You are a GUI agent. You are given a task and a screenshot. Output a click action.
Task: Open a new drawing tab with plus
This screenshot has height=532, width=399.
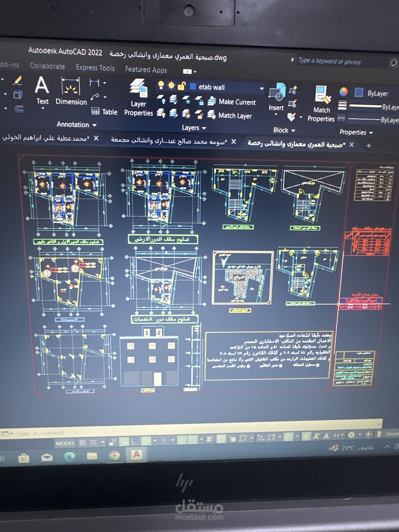[369, 146]
